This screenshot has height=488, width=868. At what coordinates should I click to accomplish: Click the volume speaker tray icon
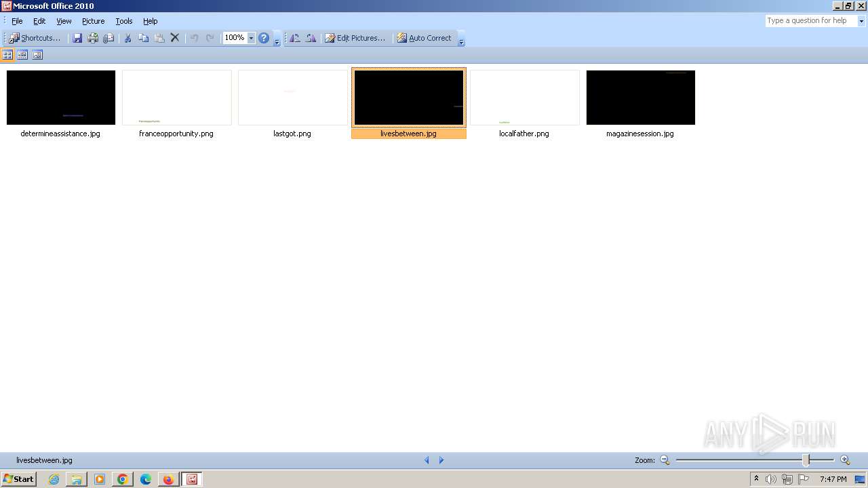click(771, 479)
